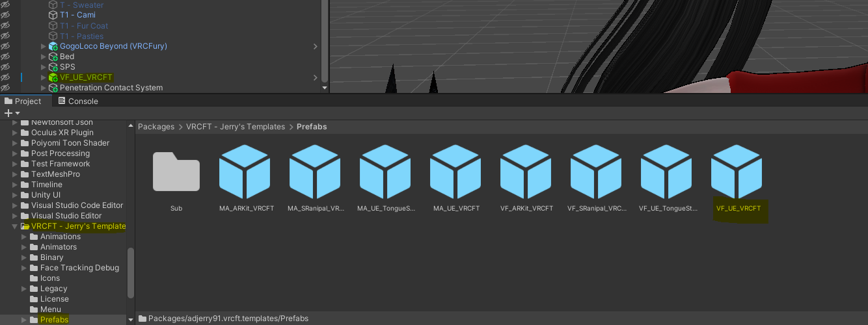Click the Menu folder icon in tree
The width and height of the screenshot is (868, 325).
(34, 309)
